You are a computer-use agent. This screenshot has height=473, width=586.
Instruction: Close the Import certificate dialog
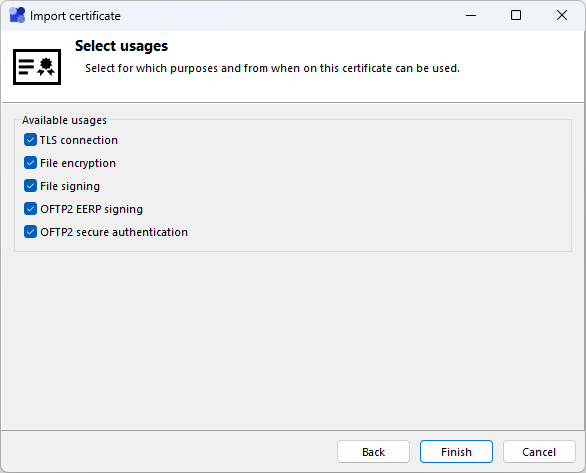pyautogui.click(x=562, y=15)
